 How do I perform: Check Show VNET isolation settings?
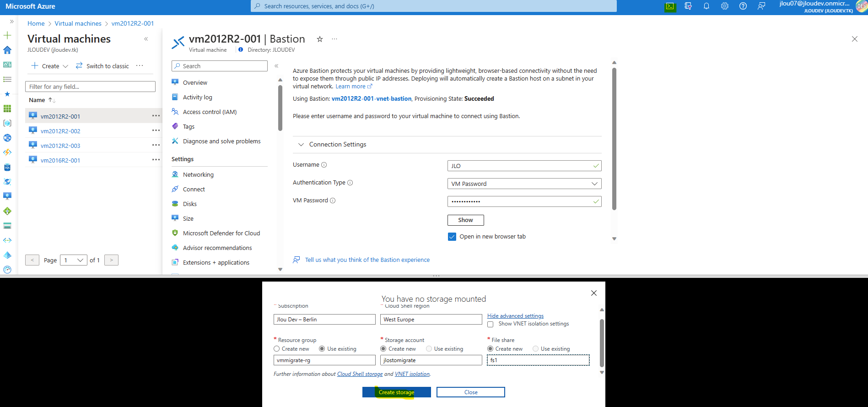491,324
